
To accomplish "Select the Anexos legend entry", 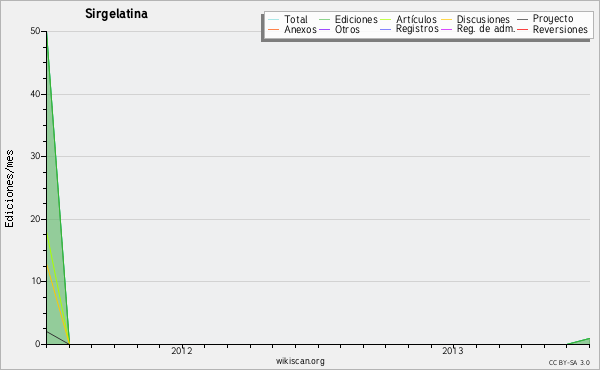I will (293, 29).
